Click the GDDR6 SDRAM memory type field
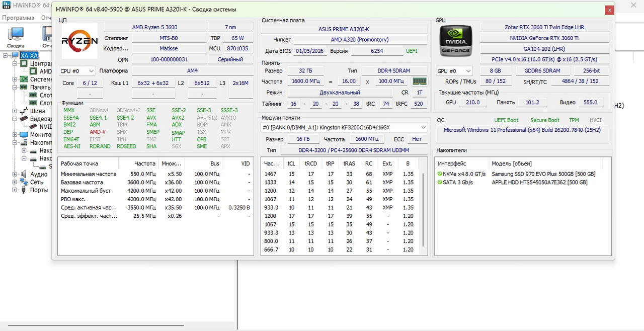The image size is (644, 331). click(x=542, y=71)
